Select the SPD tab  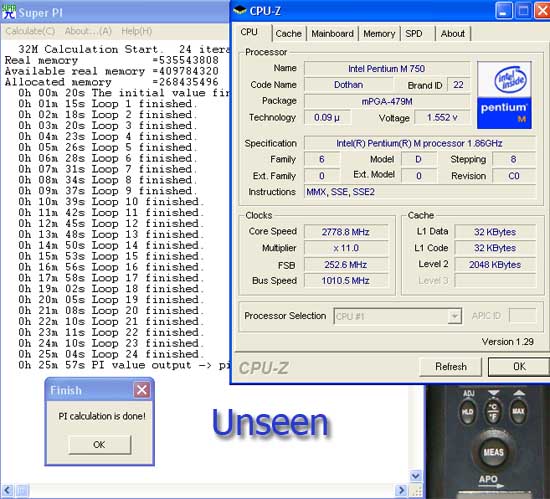[414, 34]
